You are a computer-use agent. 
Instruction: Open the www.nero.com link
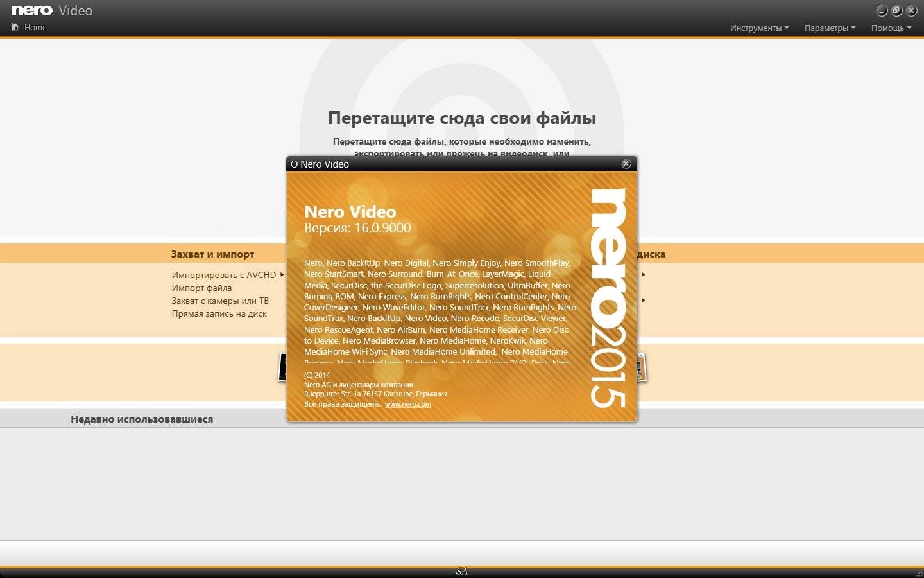pyautogui.click(x=407, y=404)
